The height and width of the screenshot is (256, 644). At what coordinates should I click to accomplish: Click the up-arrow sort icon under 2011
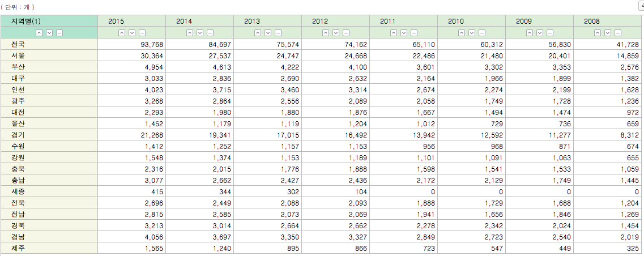point(393,33)
